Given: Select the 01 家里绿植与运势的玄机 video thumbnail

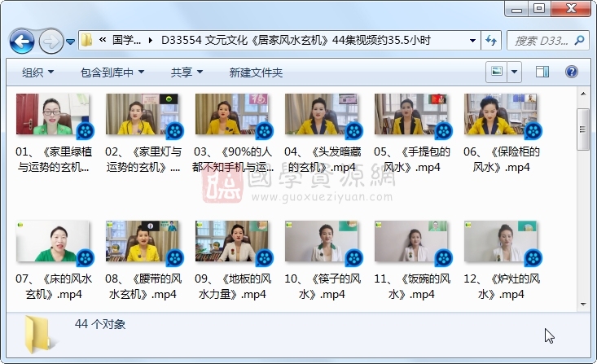Looking at the screenshot, I should coord(53,114).
